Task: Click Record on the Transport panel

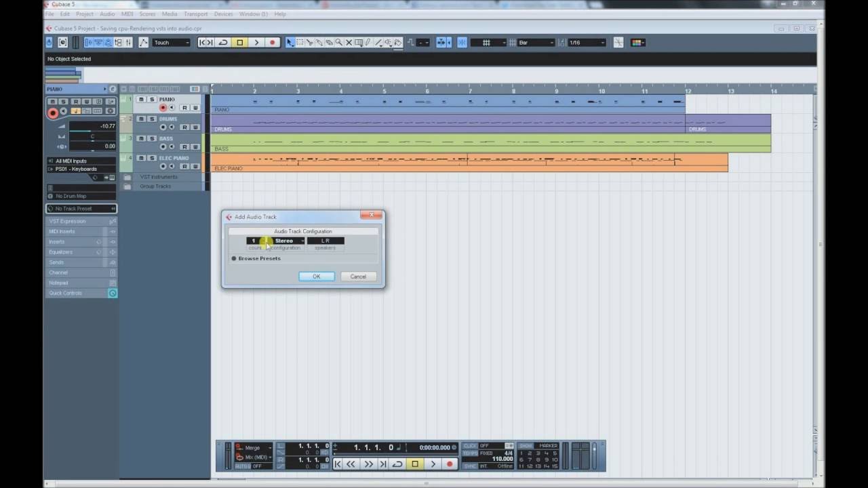Action: click(x=450, y=464)
